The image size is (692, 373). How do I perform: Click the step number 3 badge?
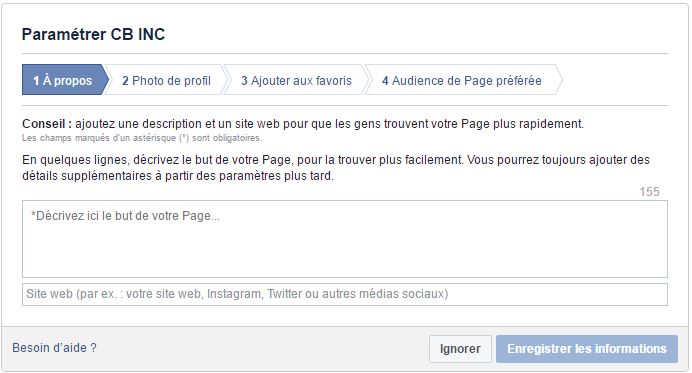[x=244, y=81]
